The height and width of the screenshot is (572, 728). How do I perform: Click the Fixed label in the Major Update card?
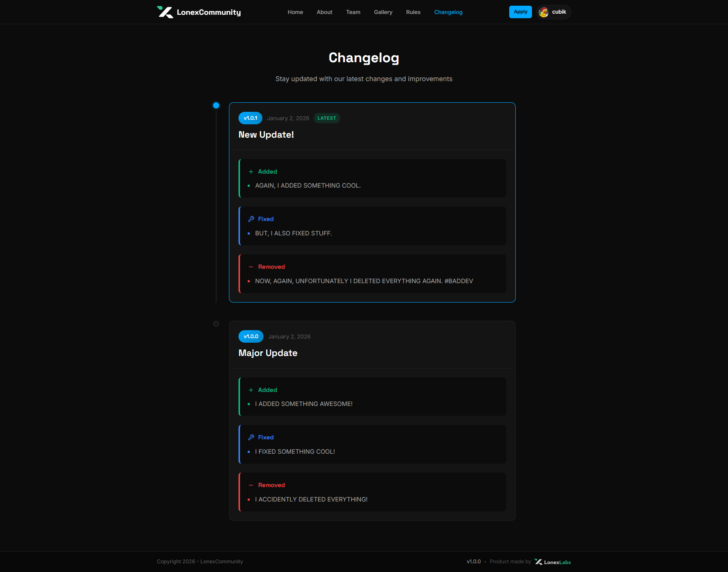266,437
